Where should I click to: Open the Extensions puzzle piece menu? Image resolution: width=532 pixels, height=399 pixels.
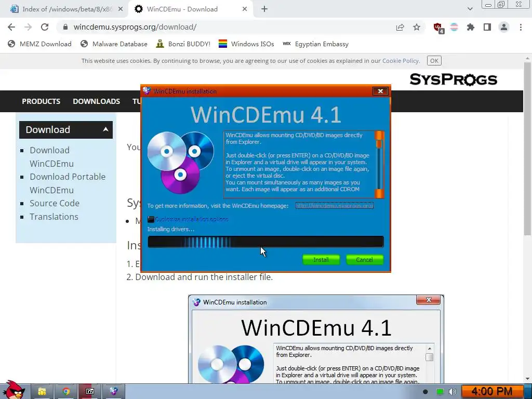470,28
